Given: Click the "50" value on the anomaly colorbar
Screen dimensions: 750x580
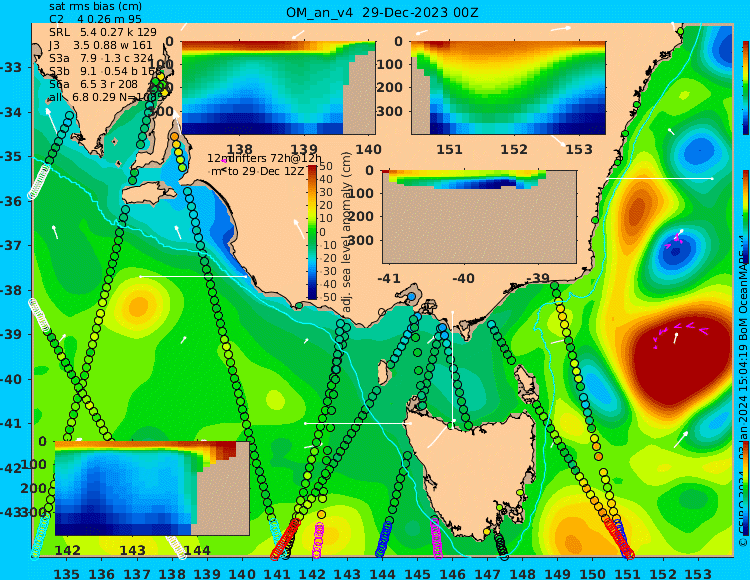Looking at the screenshot, I should click(326, 166).
